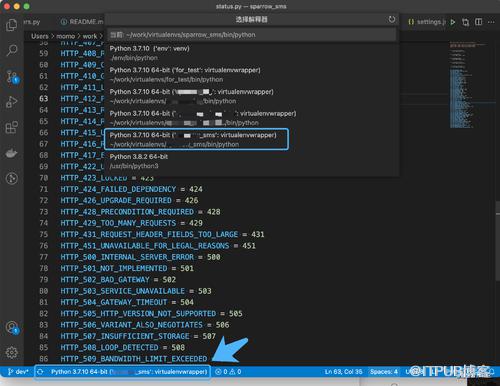This screenshot has width=500, height=386.
Task: Split the editor to the right
Action: 478,22
